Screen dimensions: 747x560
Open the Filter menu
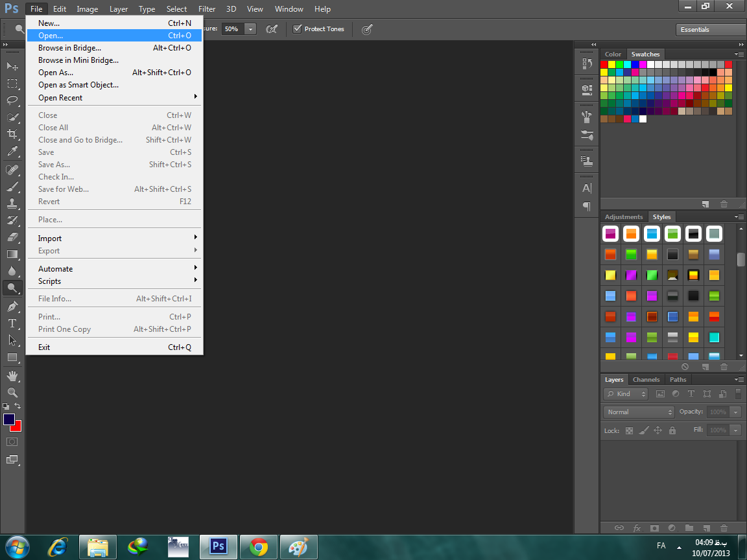click(x=207, y=9)
